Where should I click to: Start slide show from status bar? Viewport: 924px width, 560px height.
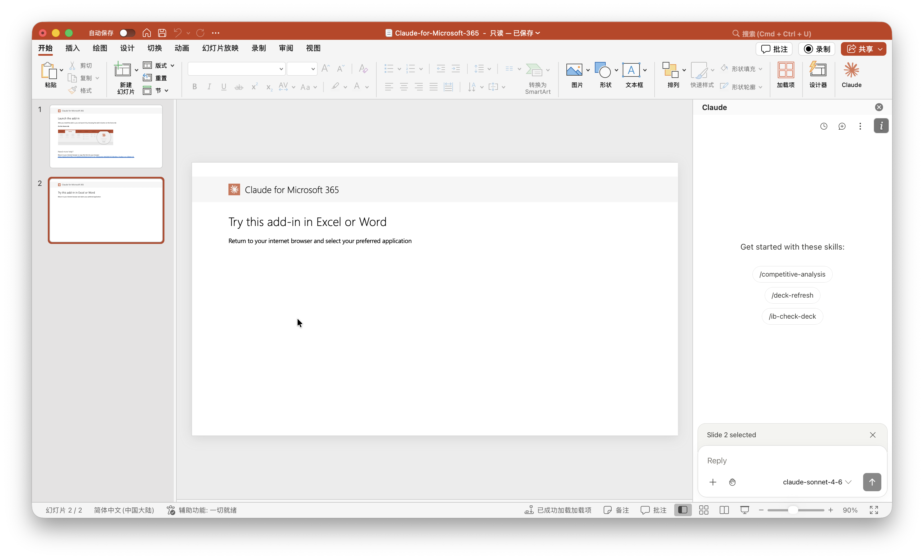(x=745, y=510)
